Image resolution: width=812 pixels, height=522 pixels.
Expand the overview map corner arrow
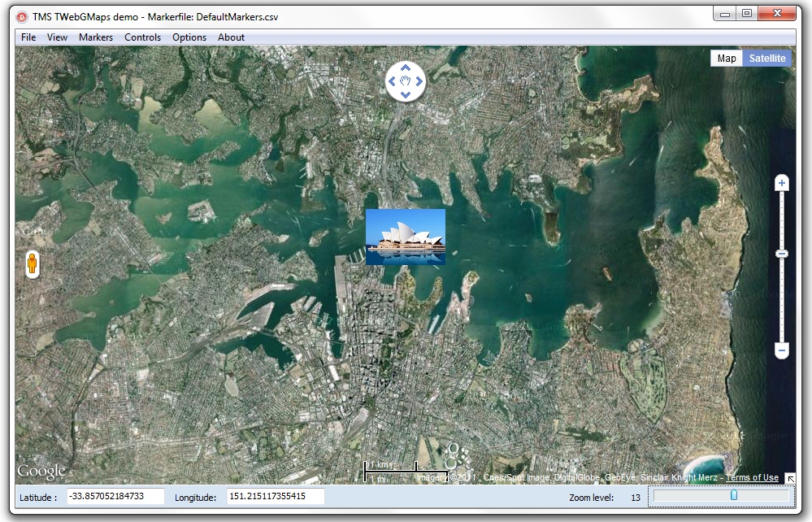pos(790,478)
